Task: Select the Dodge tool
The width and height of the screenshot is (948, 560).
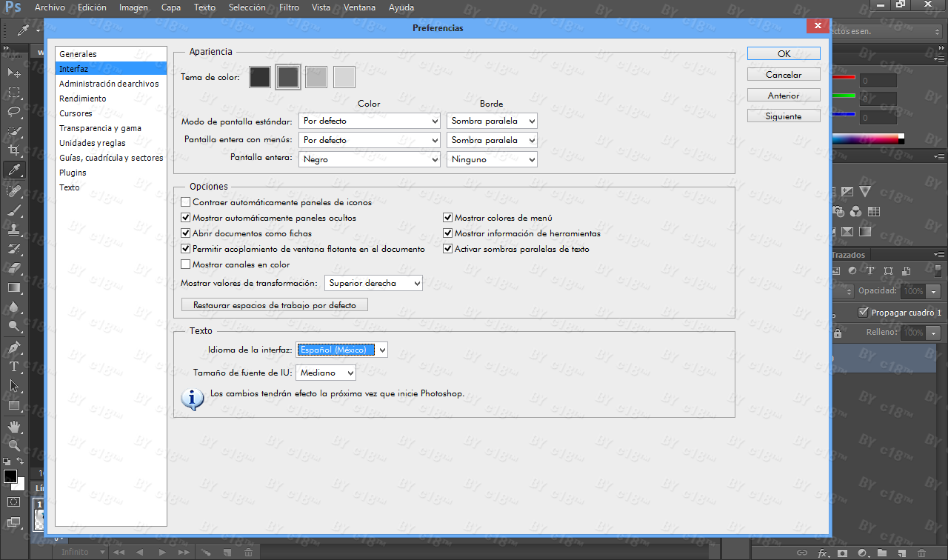Action: point(14,326)
